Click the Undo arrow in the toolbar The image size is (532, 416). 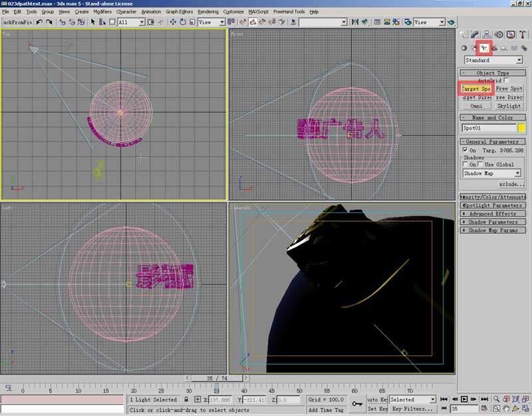[39, 22]
